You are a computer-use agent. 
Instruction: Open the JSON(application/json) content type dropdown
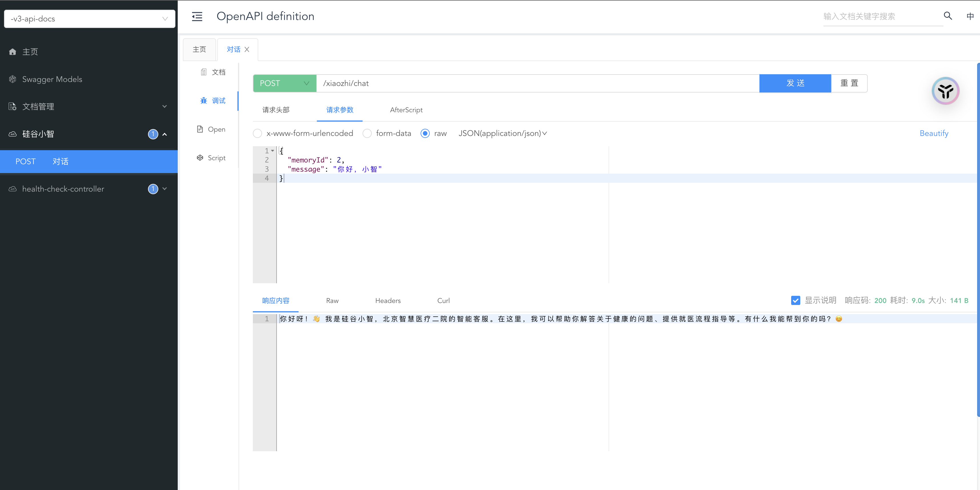503,133
